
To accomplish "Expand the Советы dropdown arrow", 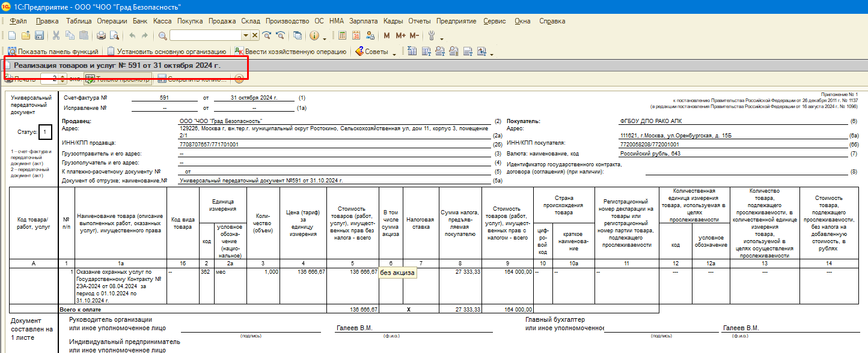I will (x=394, y=53).
